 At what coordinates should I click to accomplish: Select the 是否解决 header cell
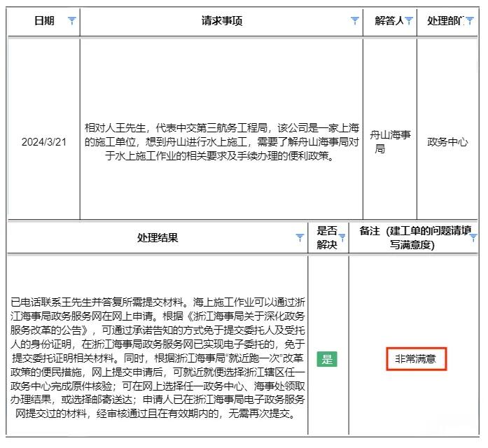tap(328, 238)
